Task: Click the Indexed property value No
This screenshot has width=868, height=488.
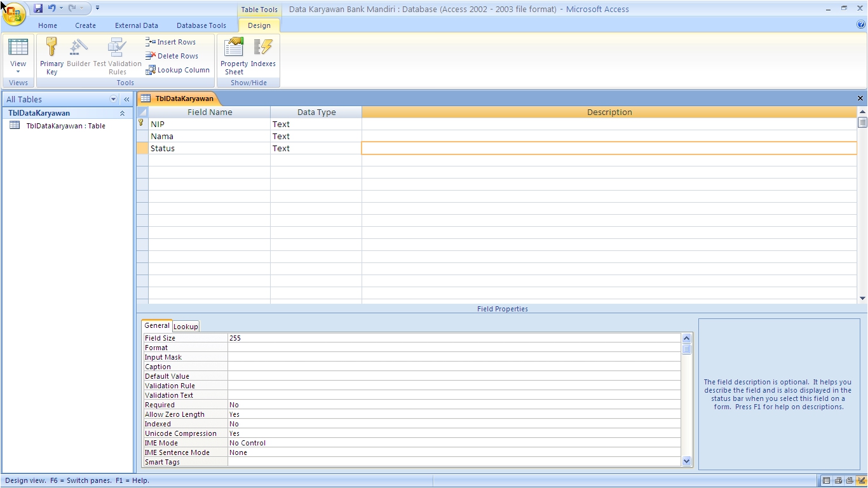Action: [x=454, y=424]
